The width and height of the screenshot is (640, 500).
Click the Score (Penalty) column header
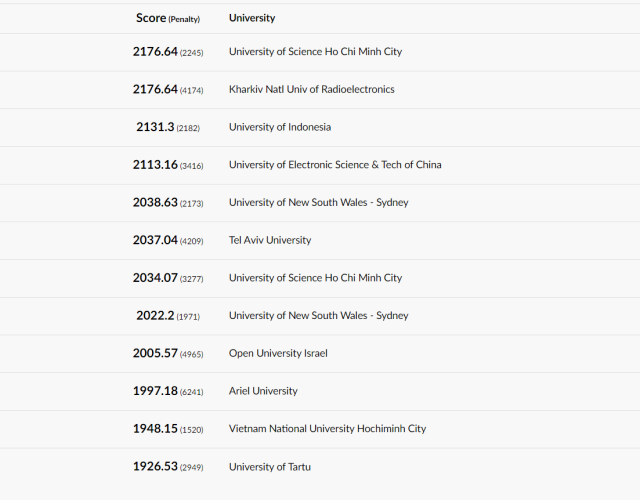[x=168, y=18]
